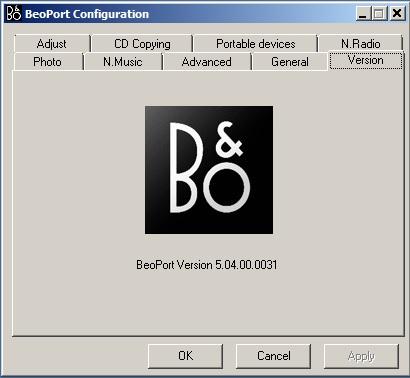Click the large B&O logo image

[209, 170]
